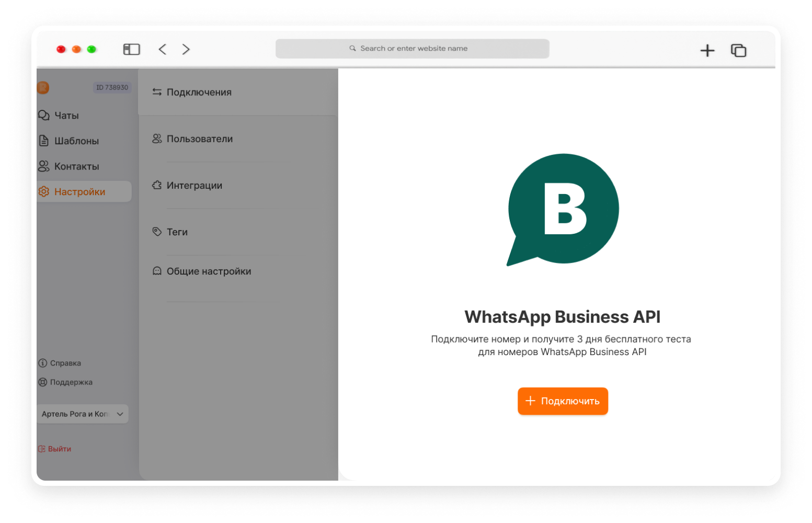This screenshot has width=812, height=523.
Task: Go forward with the browser forward arrow
Action: pyautogui.click(x=186, y=49)
